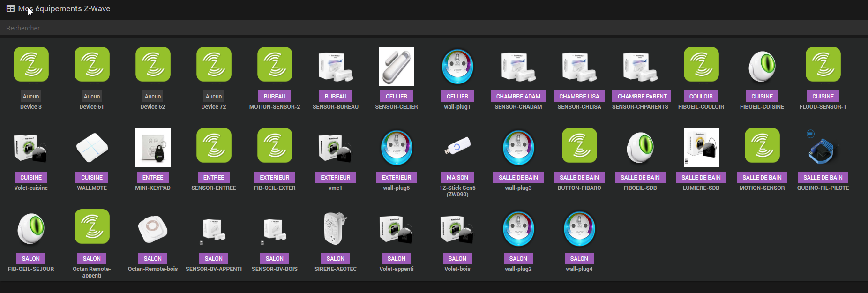Viewport: 868px width, 293px height.
Task: Click the Z-Stick Gen5 (ZW090) name text
Action: point(457,191)
